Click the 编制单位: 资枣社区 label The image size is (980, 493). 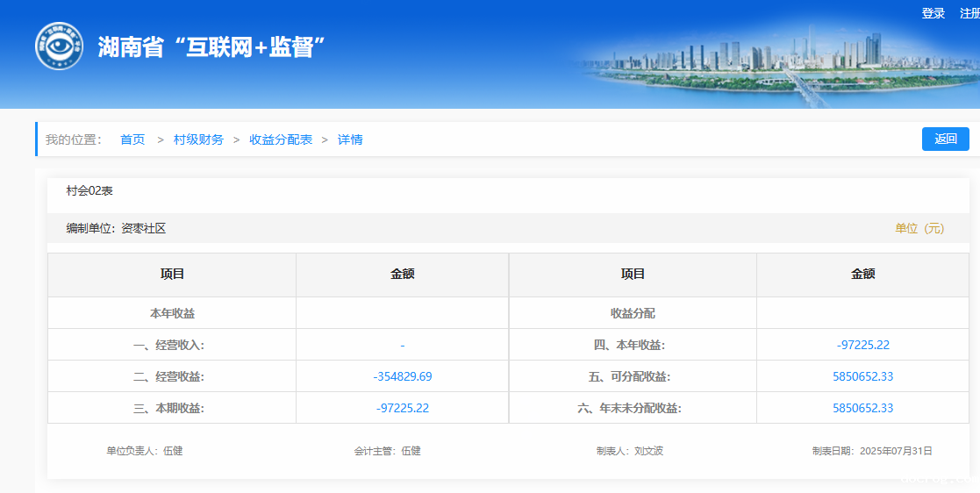(x=116, y=228)
